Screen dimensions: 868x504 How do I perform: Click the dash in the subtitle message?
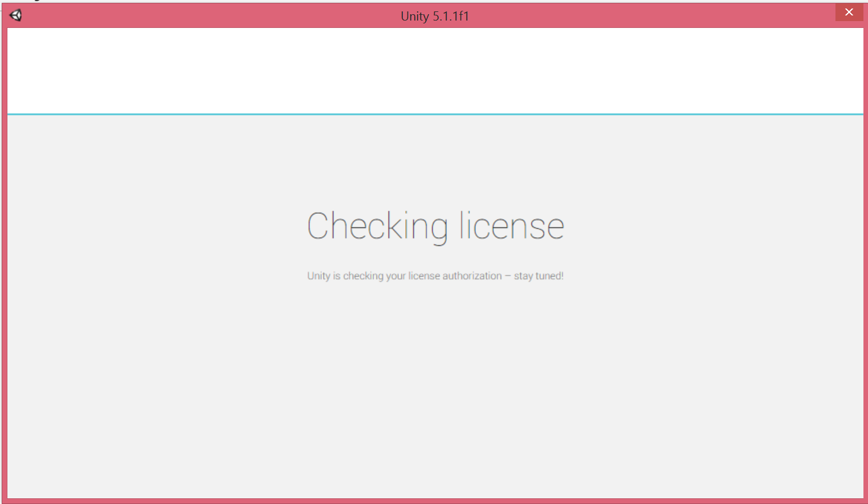coord(507,276)
